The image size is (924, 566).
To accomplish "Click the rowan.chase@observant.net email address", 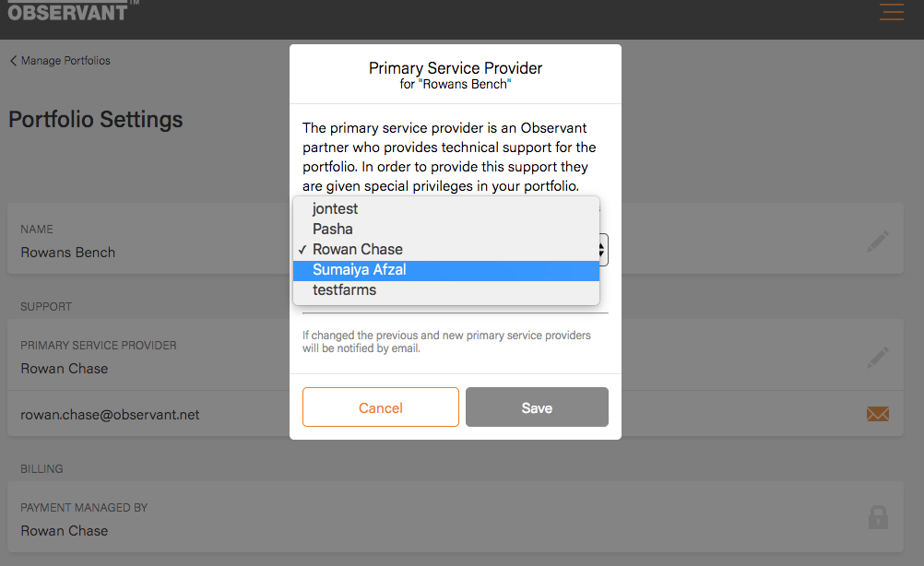I will tap(110, 415).
